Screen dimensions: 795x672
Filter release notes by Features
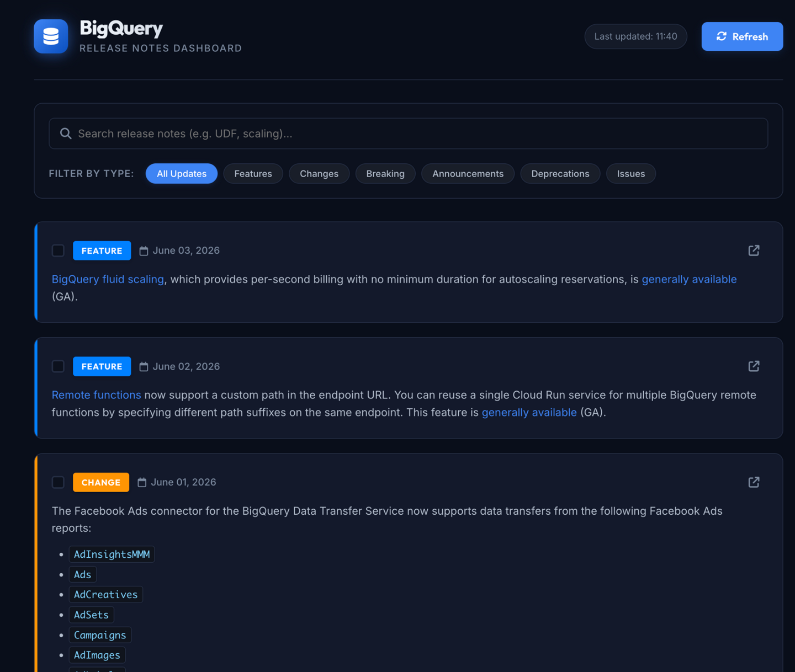[253, 174]
